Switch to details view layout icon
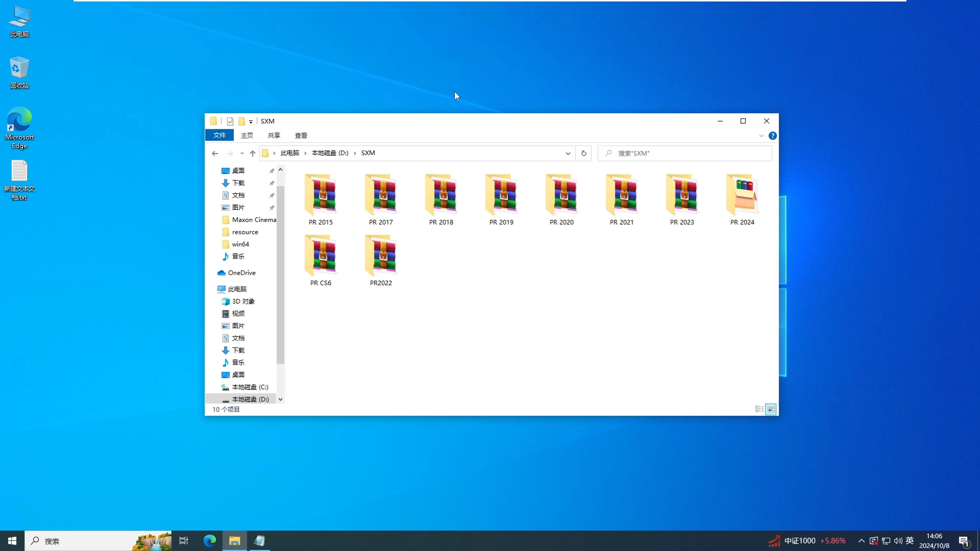The image size is (980, 551). coord(759,409)
